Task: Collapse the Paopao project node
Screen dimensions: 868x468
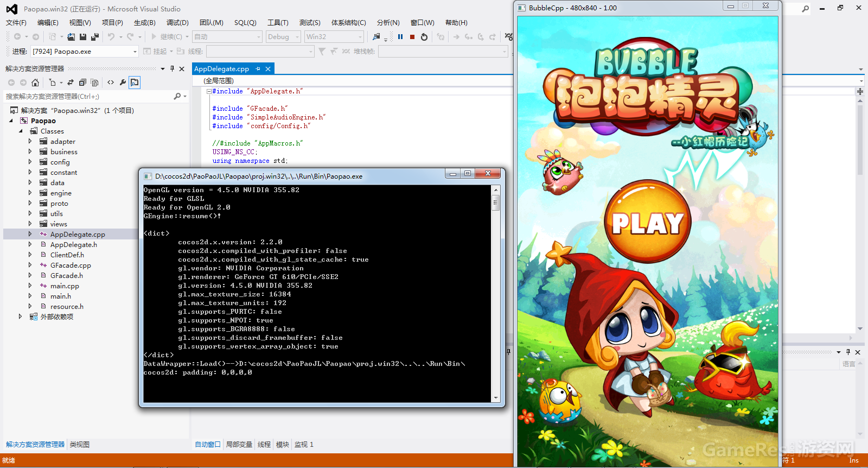Action: (x=11, y=121)
